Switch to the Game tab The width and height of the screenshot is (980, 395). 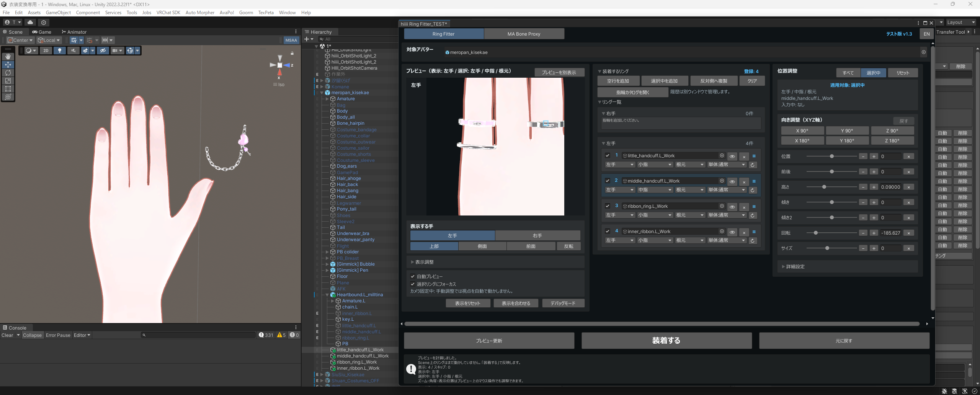(42, 32)
